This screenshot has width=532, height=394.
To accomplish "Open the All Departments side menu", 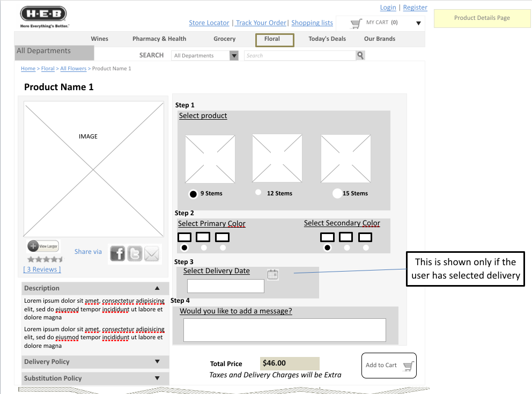I will (x=54, y=52).
